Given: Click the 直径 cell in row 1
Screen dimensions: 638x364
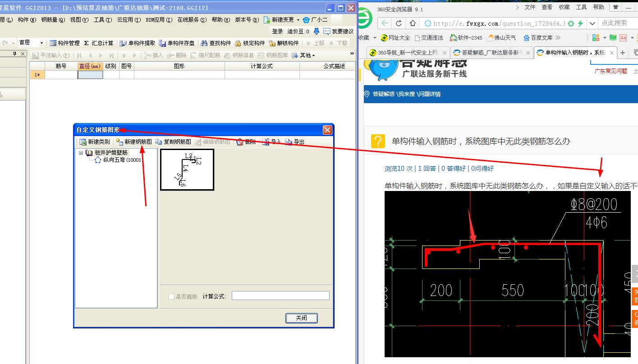Looking at the screenshot, I should tap(90, 75).
